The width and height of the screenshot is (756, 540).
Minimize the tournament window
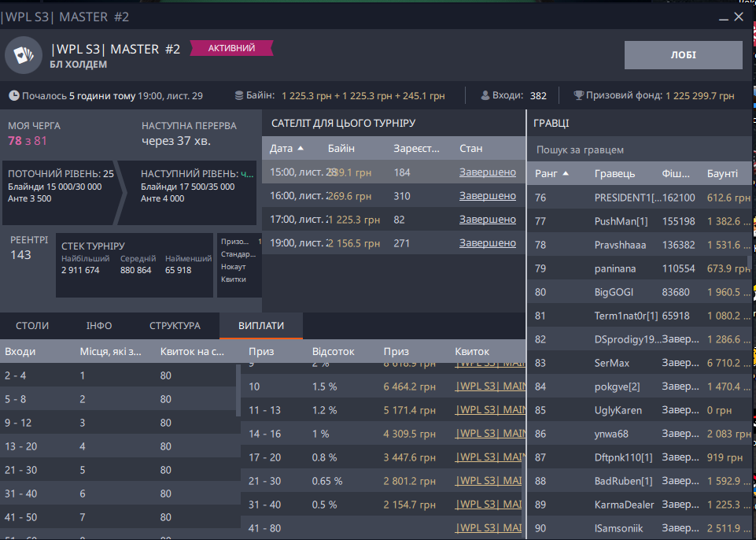(x=724, y=16)
